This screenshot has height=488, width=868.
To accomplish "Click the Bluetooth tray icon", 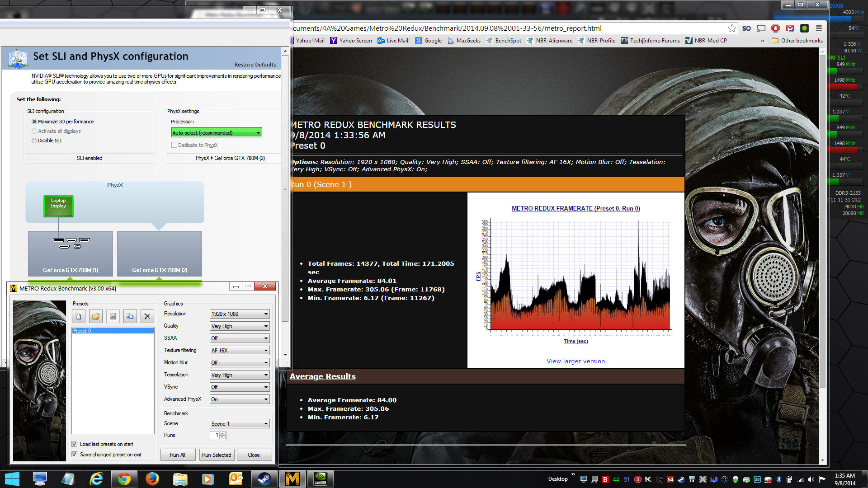I will (779, 479).
